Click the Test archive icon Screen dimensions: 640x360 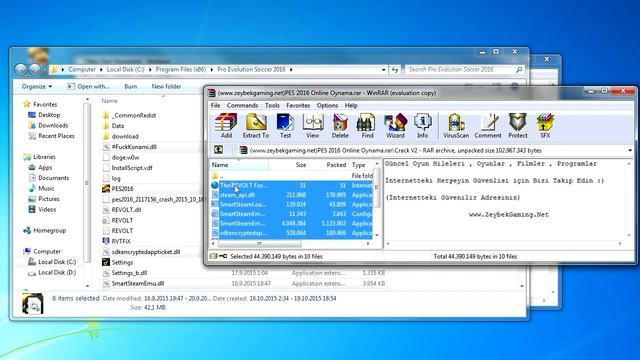click(285, 126)
